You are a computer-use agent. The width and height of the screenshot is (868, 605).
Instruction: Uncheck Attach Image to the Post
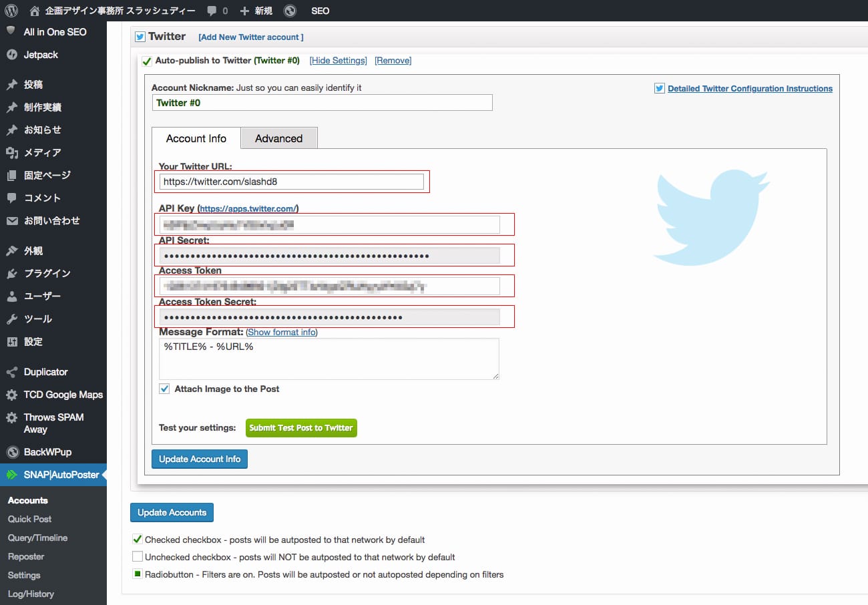164,389
